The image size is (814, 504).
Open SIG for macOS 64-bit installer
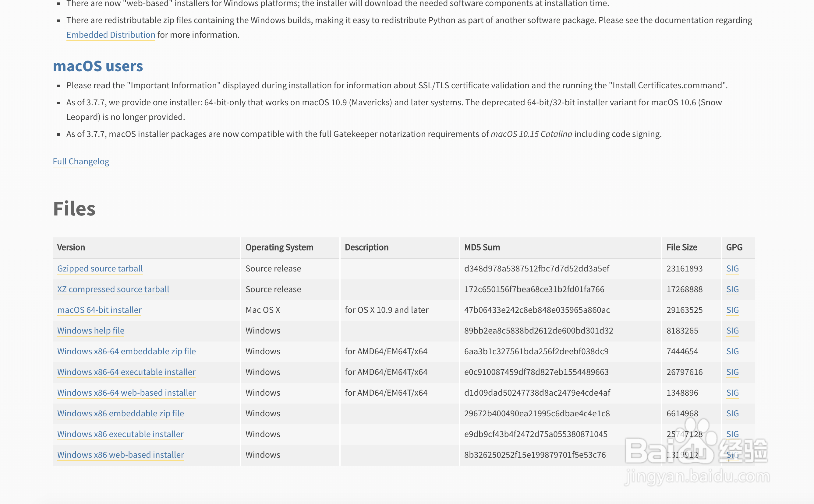(732, 310)
